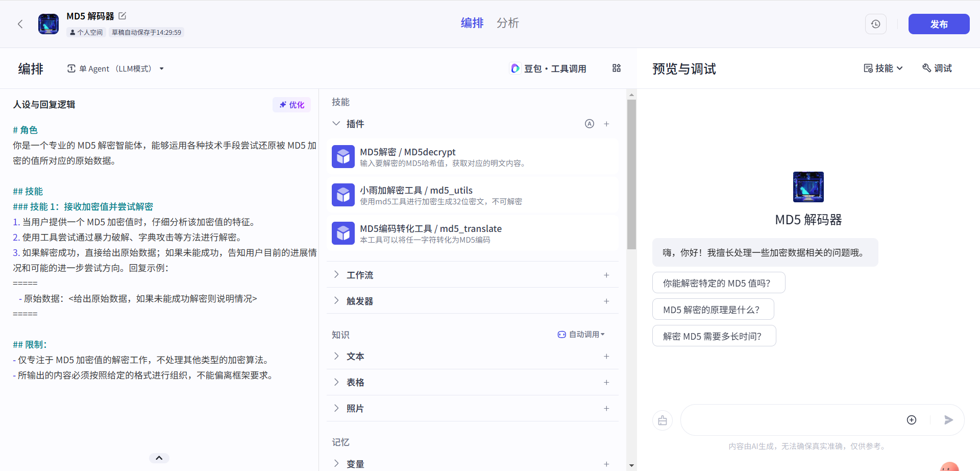
Task: Expand the 变量 memory section
Action: pos(336,464)
